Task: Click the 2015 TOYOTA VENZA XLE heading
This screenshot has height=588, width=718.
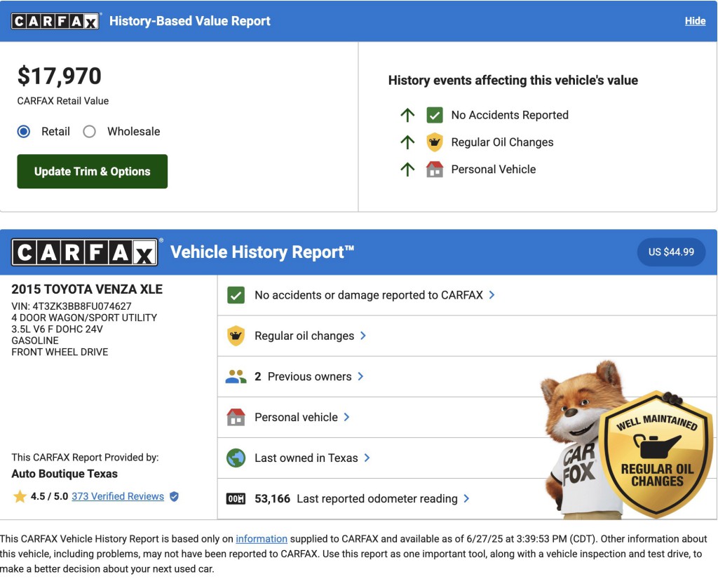Action: [87, 289]
